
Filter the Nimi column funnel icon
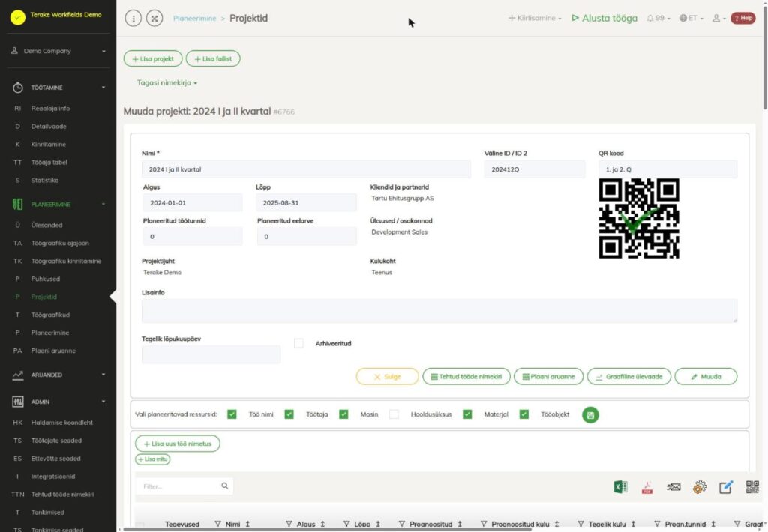(217, 524)
